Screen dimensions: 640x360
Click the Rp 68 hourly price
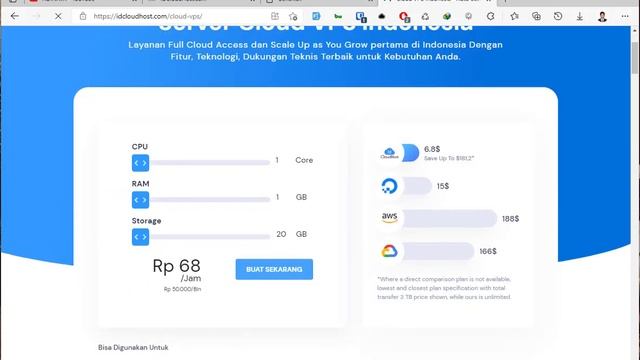click(x=176, y=266)
